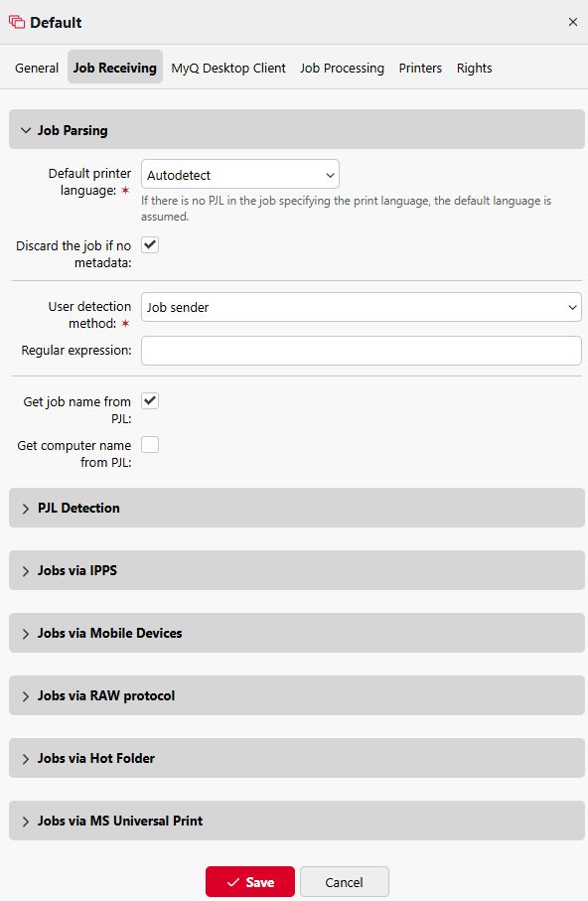Open the Default printer language dropdown

(x=239, y=173)
